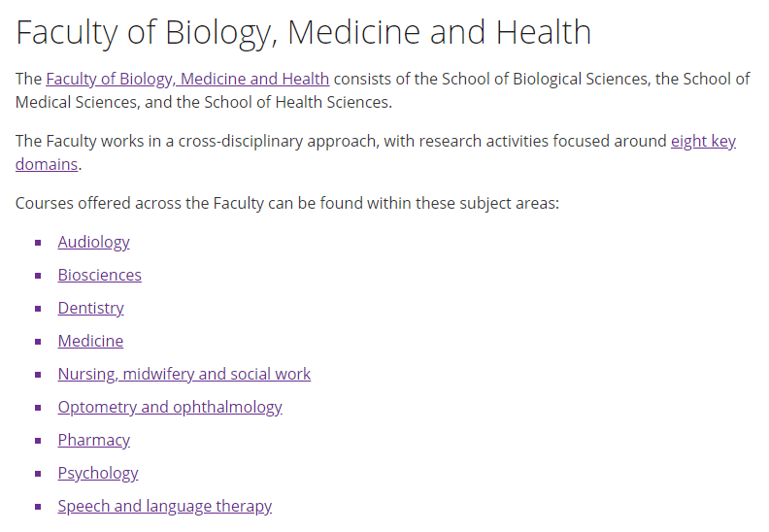Select the Dentistry link
The image size is (769, 532).
tap(90, 308)
